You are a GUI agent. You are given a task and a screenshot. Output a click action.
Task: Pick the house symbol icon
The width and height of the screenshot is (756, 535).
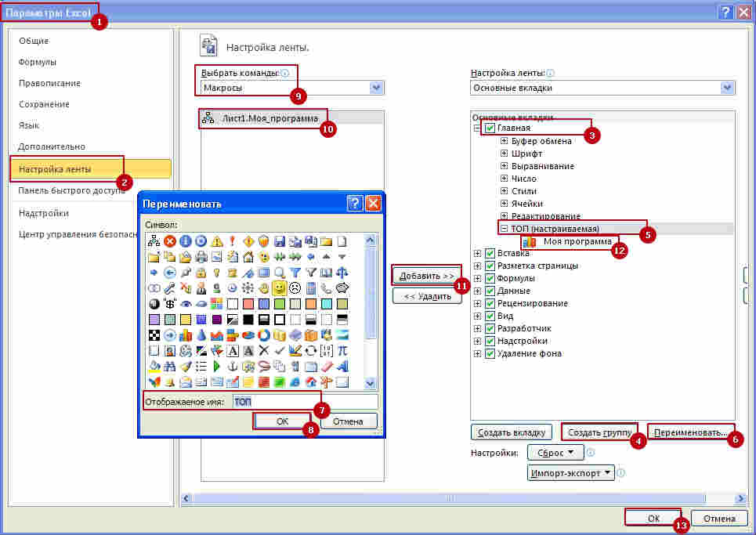pos(248,257)
